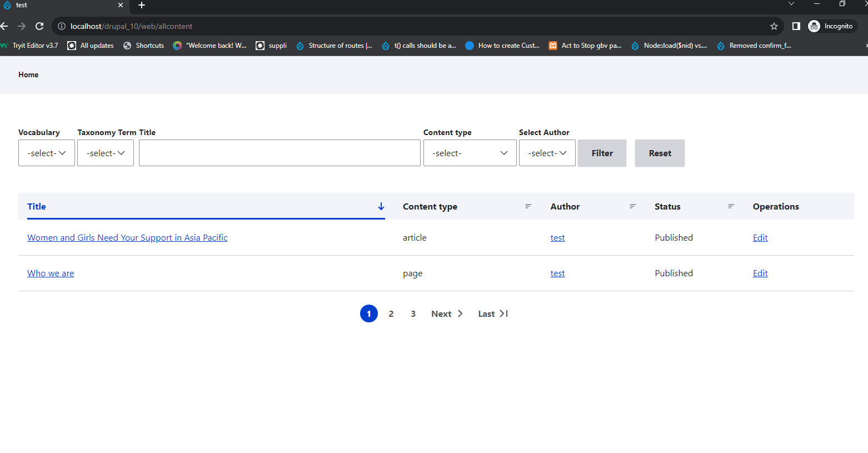The image size is (868, 453).
Task: Bookmark this page with the star icon
Action: (774, 26)
